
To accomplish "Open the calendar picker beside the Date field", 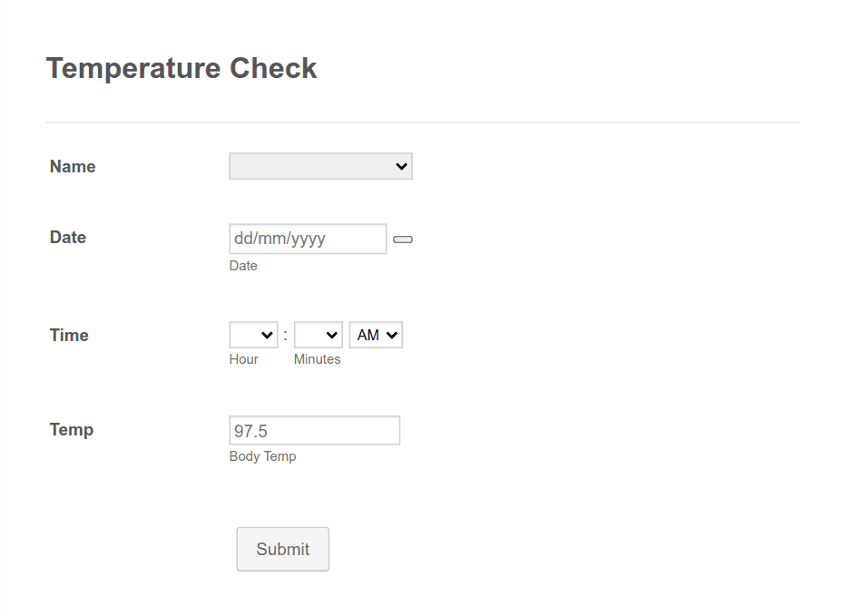I will (x=402, y=239).
